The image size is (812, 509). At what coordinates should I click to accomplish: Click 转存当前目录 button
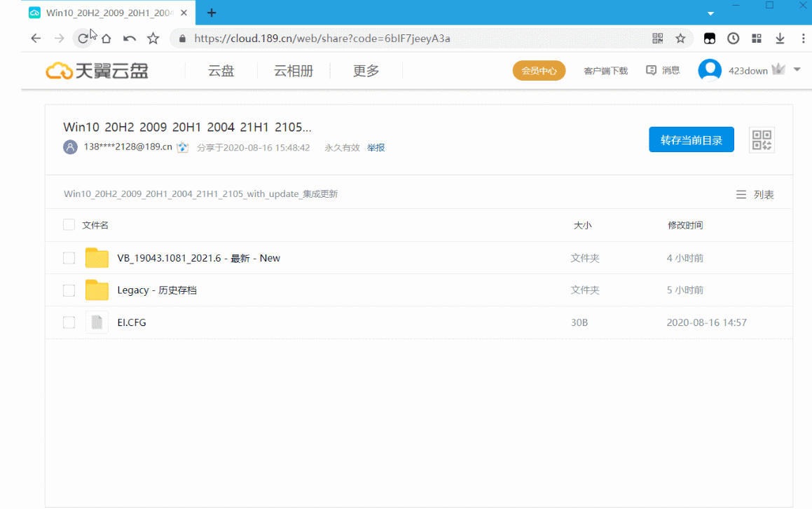tap(691, 140)
